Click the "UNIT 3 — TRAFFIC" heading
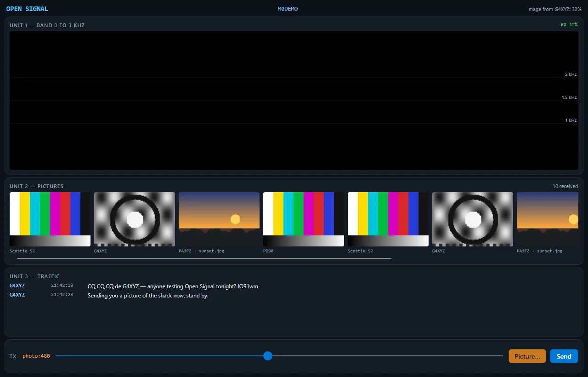 [35, 276]
